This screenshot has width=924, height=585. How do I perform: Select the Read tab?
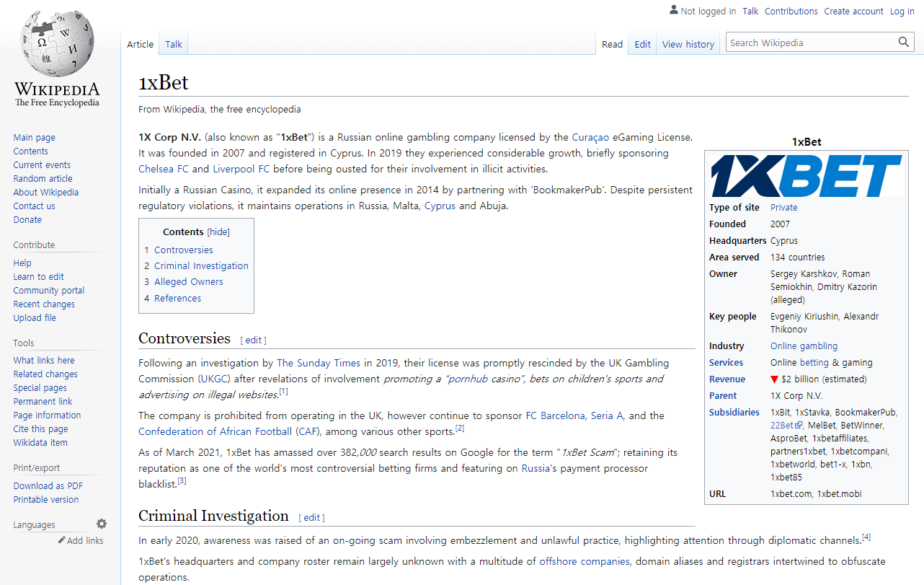point(612,44)
